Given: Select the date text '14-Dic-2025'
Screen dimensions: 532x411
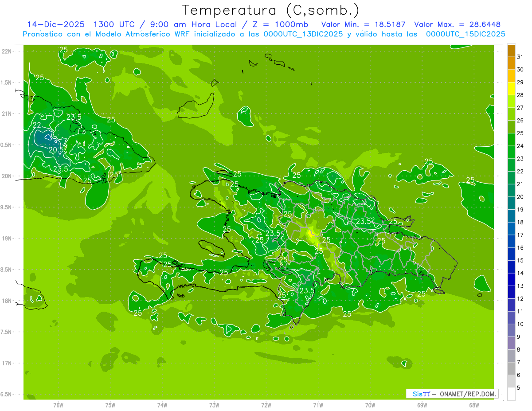Looking at the screenshot, I should (x=56, y=24).
